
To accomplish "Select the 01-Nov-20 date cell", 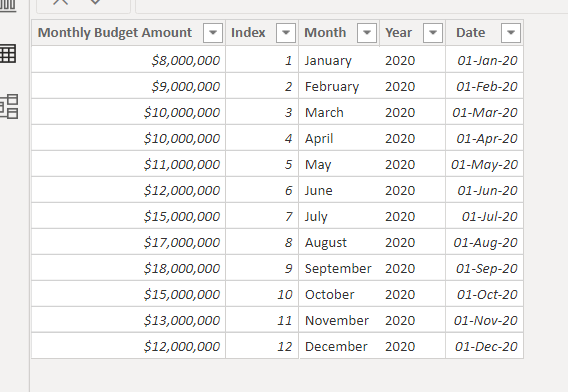I will point(484,320).
